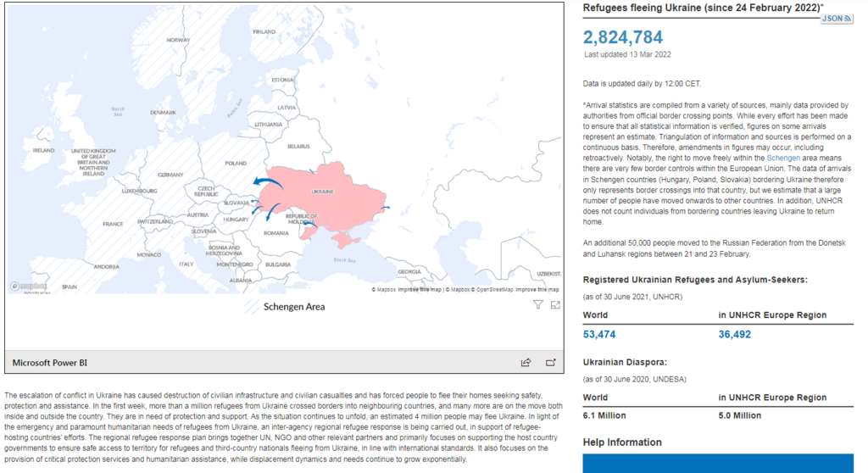Click the Schengen Area legend entry
Image resolution: width=868 pixels, height=473 pixels.
pos(285,306)
